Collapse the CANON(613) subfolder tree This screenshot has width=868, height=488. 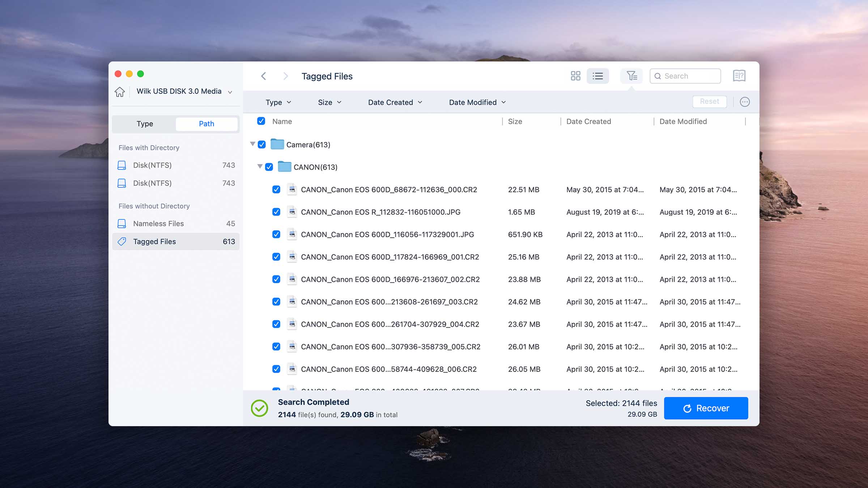click(x=260, y=166)
